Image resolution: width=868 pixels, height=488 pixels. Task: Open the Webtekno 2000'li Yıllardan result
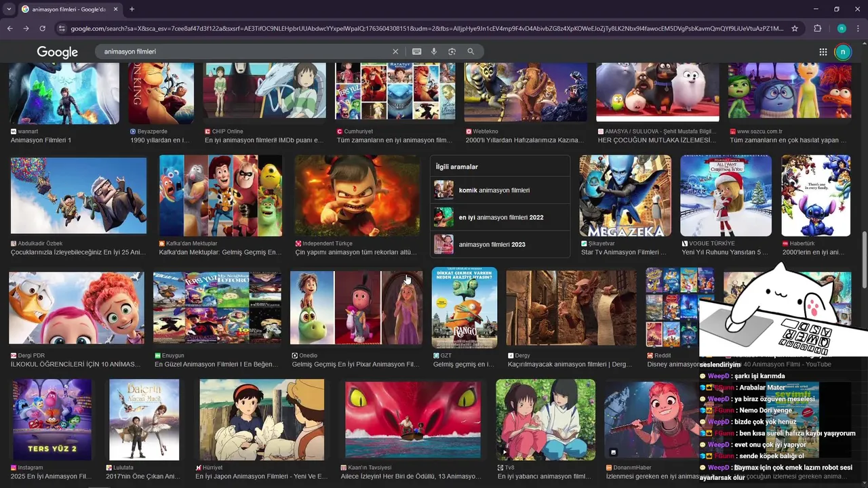[x=524, y=140]
